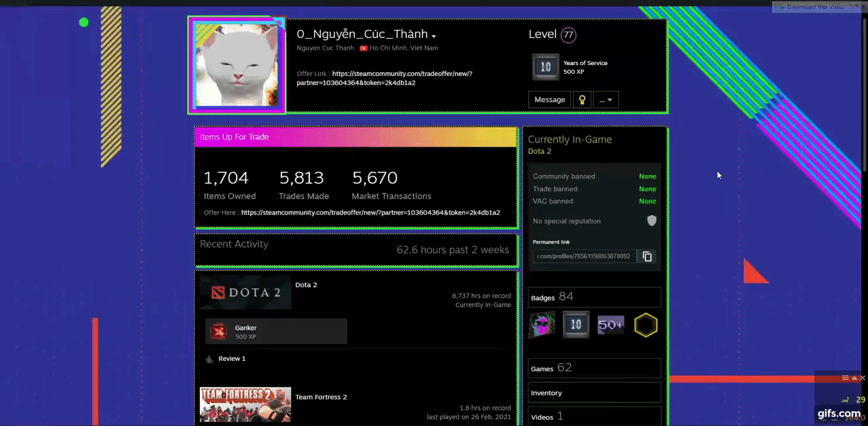The image size is (868, 426).
Task: Click the "1,704" Items Owned count
Action: coord(226,178)
